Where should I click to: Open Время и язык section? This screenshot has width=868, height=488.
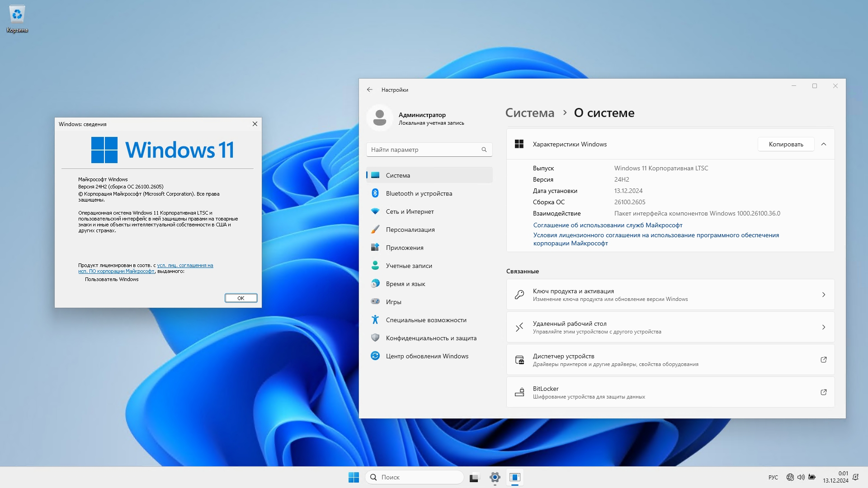click(x=429, y=284)
